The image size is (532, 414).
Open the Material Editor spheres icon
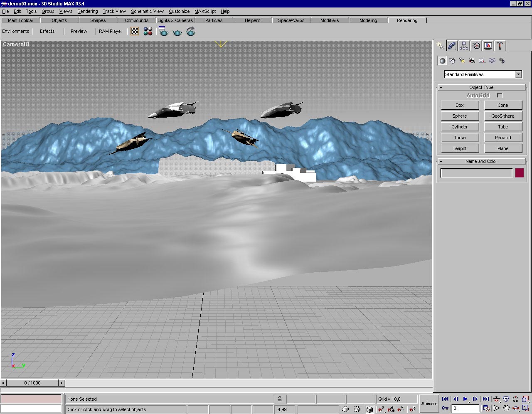(148, 32)
